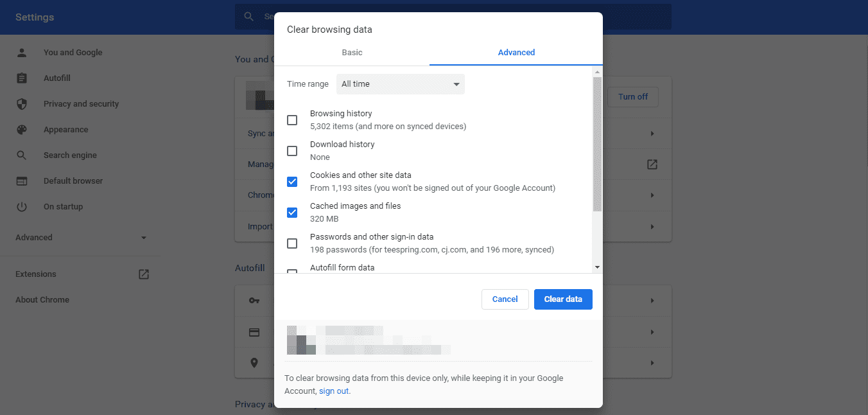Click the Autofill clipboard icon in sidebar
The height and width of the screenshot is (415, 868).
coord(22,78)
